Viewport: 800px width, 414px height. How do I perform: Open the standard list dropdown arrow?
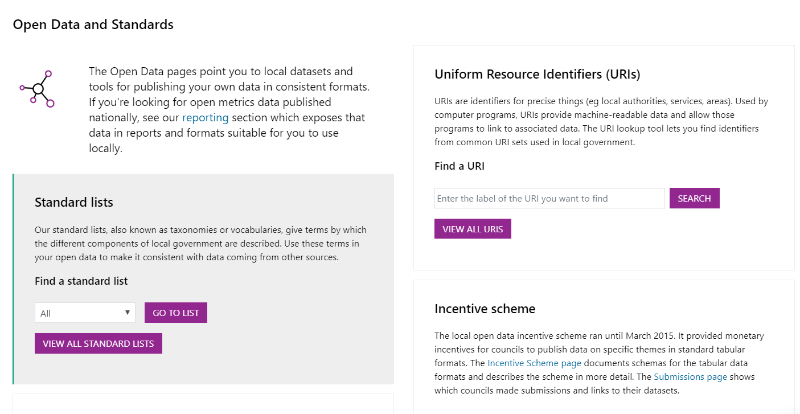pos(128,312)
